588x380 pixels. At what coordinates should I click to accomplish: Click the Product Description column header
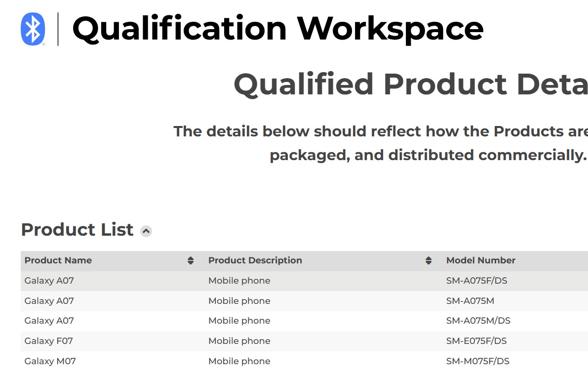coord(255,260)
